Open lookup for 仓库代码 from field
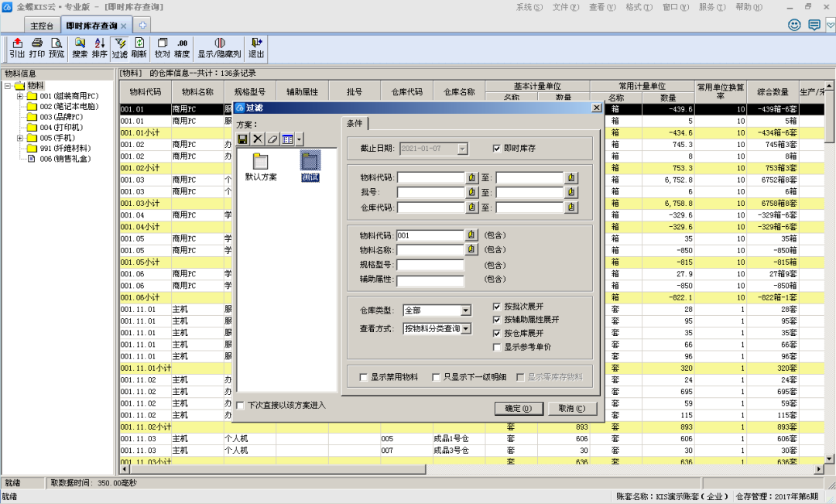This screenshot has height=504, width=836. (472, 207)
